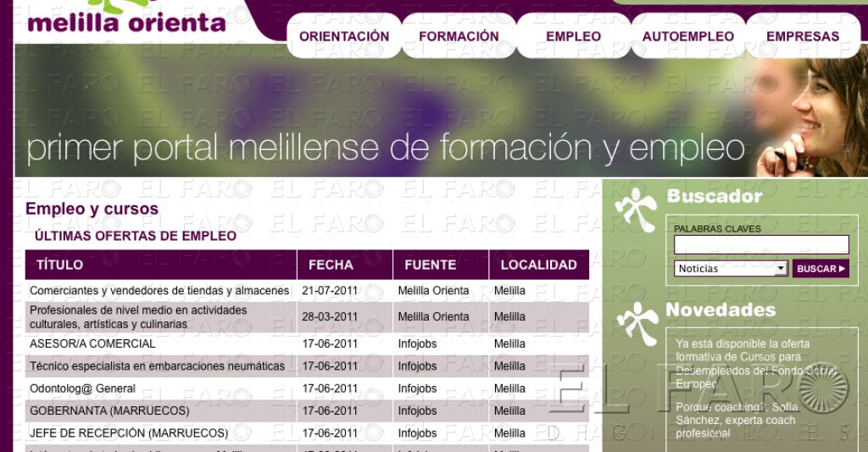Click the ÚLTIMAS OFERTAS DE EMPLEO heading
Image resolution: width=868 pixels, height=452 pixels.
click(136, 236)
